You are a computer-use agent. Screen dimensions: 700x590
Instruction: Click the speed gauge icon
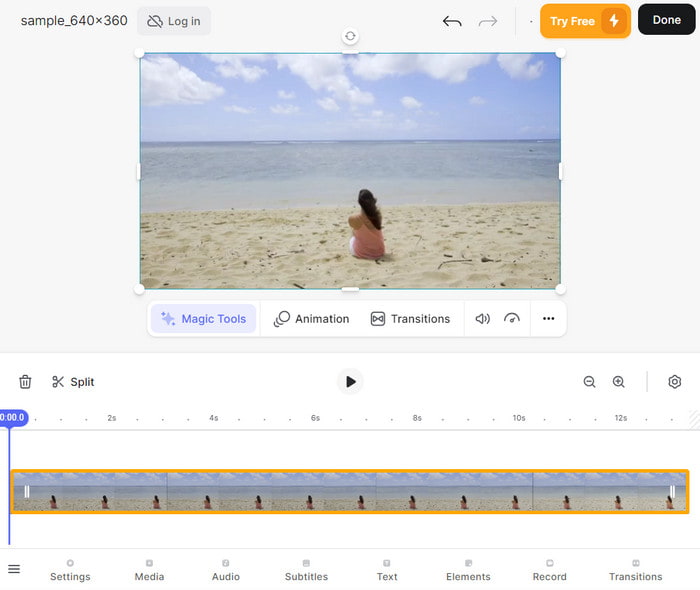point(512,319)
